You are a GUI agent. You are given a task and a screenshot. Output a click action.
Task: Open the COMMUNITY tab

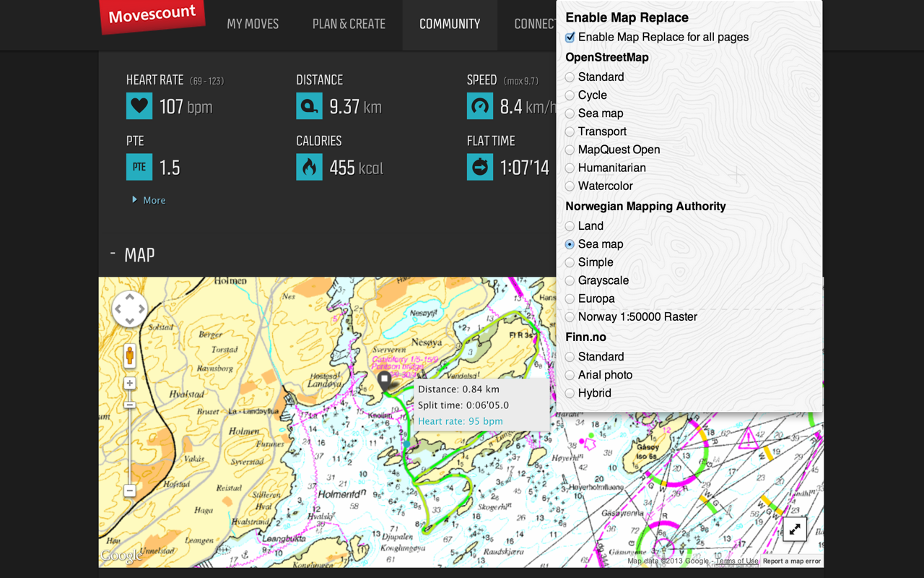coord(450,24)
